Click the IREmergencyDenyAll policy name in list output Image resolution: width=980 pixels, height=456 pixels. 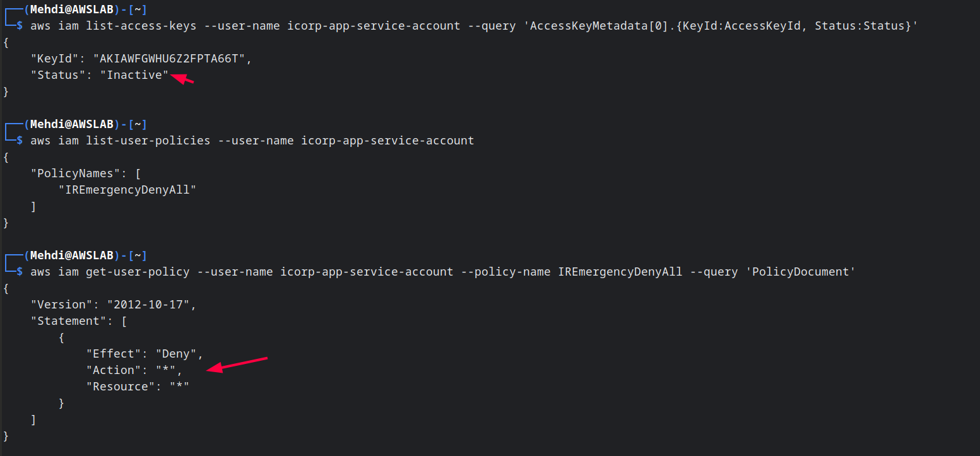coord(127,190)
